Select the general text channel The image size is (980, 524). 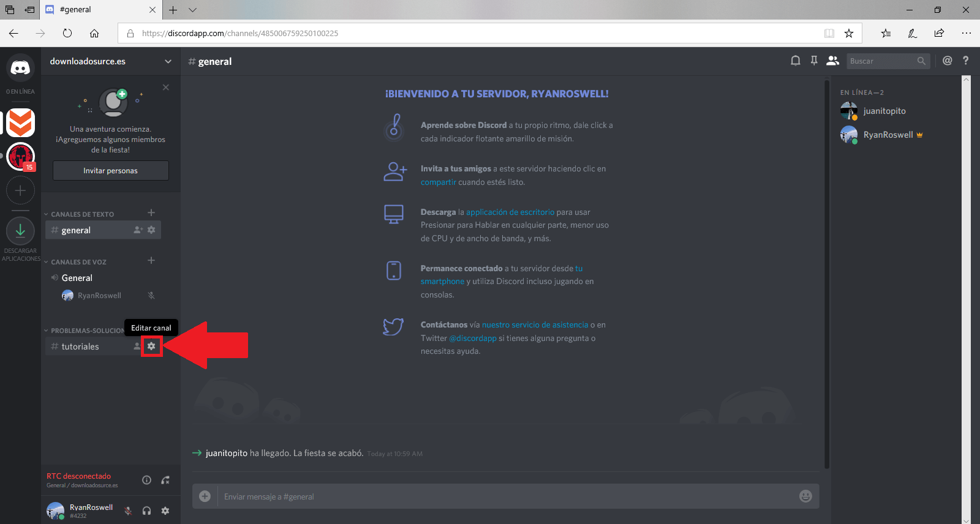coord(103,230)
